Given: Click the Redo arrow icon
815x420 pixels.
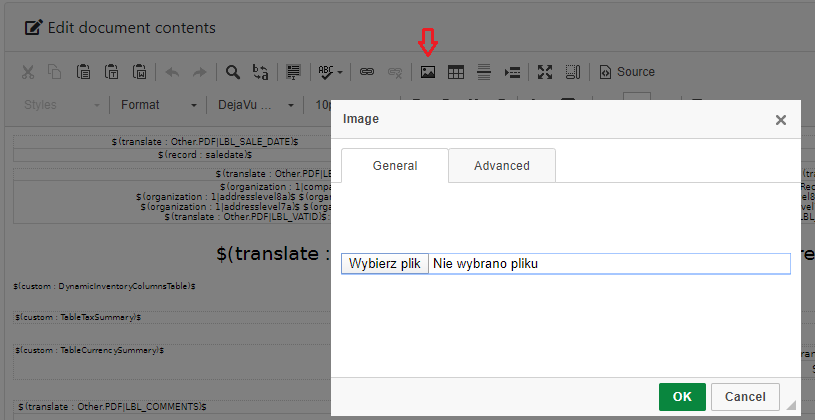Looking at the screenshot, I should tap(200, 72).
